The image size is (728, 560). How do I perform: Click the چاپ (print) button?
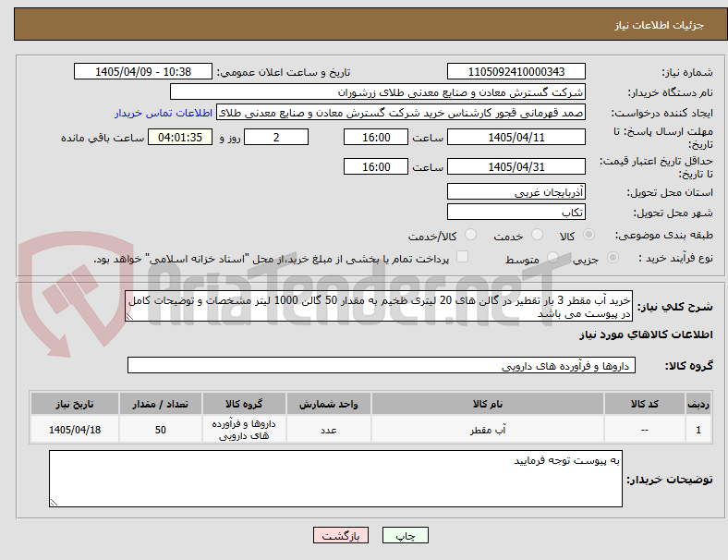click(x=405, y=535)
